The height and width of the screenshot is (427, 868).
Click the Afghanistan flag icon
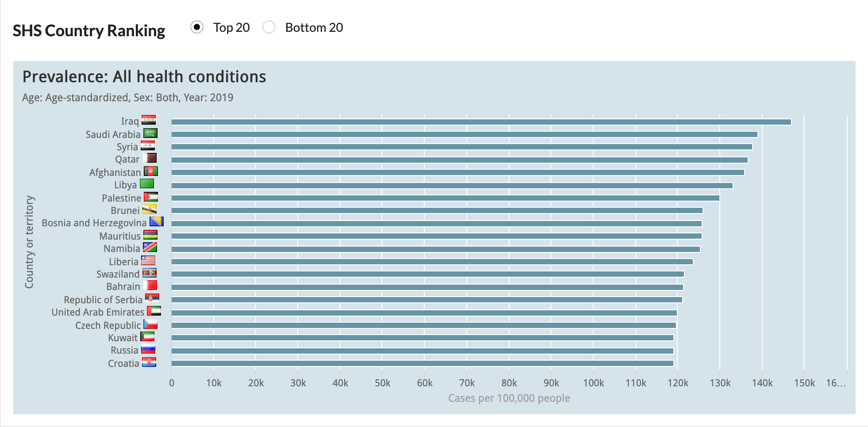(x=151, y=172)
